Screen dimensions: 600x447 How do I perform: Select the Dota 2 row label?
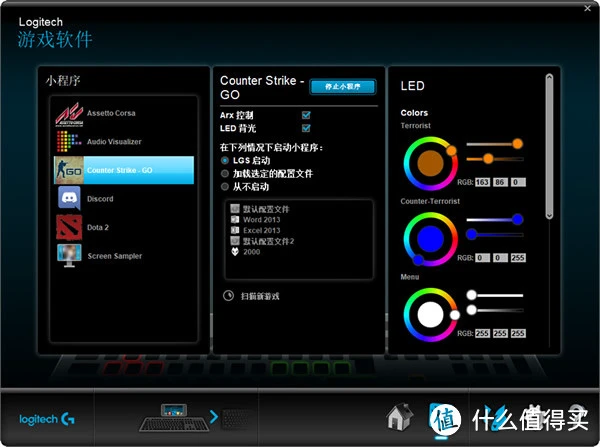coord(98,227)
